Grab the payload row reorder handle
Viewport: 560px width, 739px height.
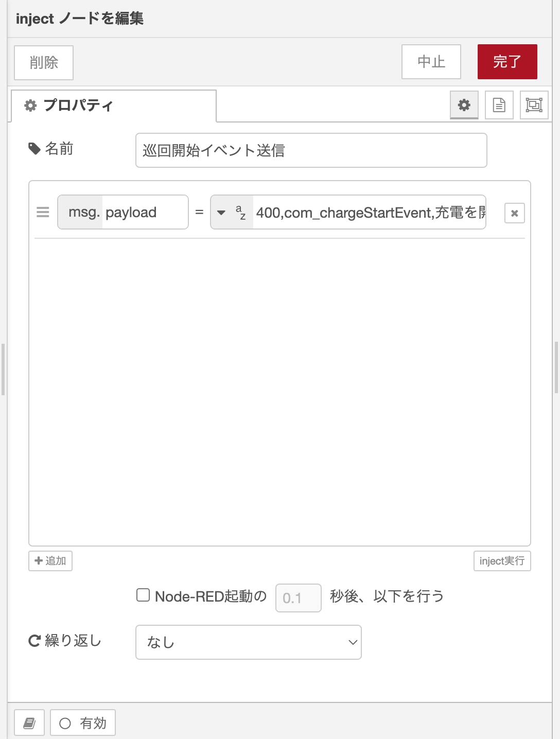(x=43, y=212)
